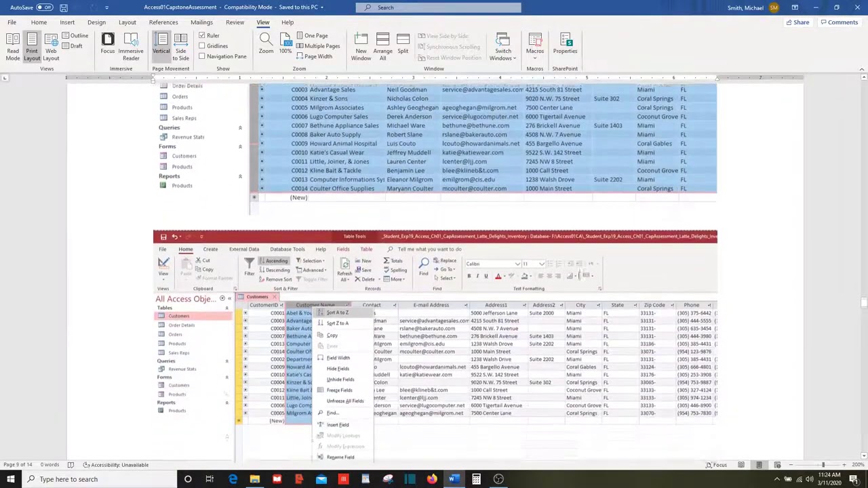Open the Windows Start menu

click(11, 479)
